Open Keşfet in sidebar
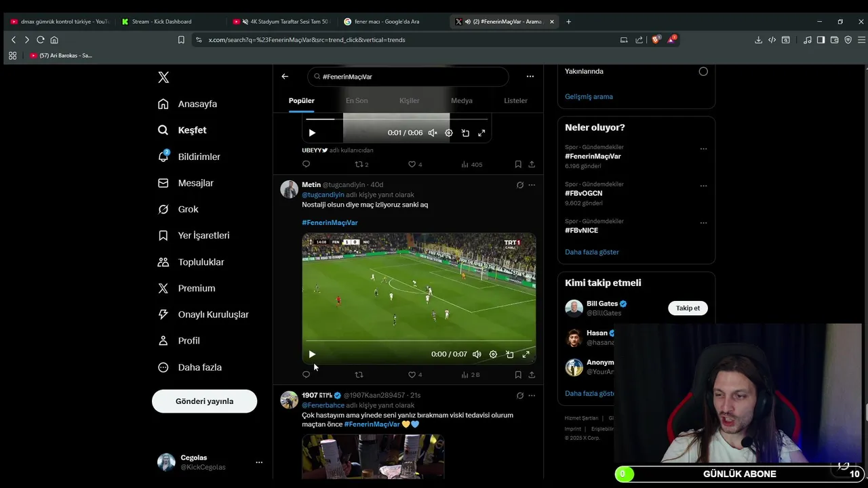The height and width of the screenshot is (488, 868). (182, 130)
